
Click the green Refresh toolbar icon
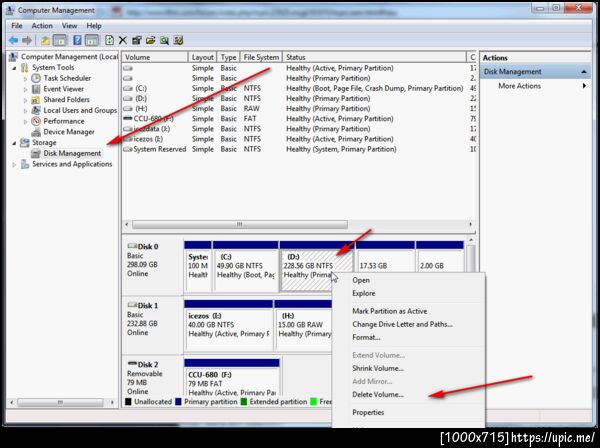point(109,40)
